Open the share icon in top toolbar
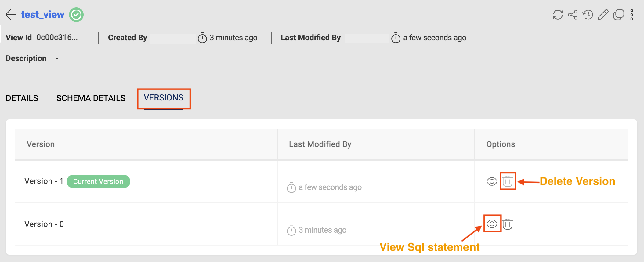644x262 pixels. click(x=573, y=15)
